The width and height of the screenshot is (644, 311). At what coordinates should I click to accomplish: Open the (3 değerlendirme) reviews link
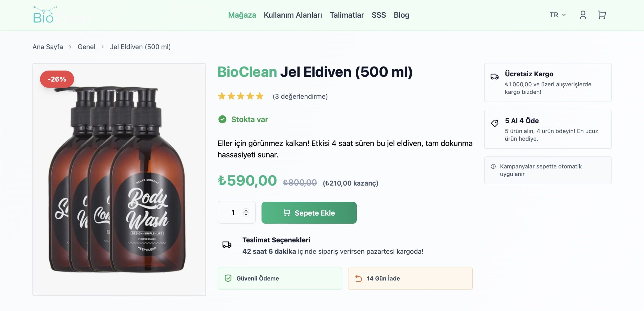[300, 96]
